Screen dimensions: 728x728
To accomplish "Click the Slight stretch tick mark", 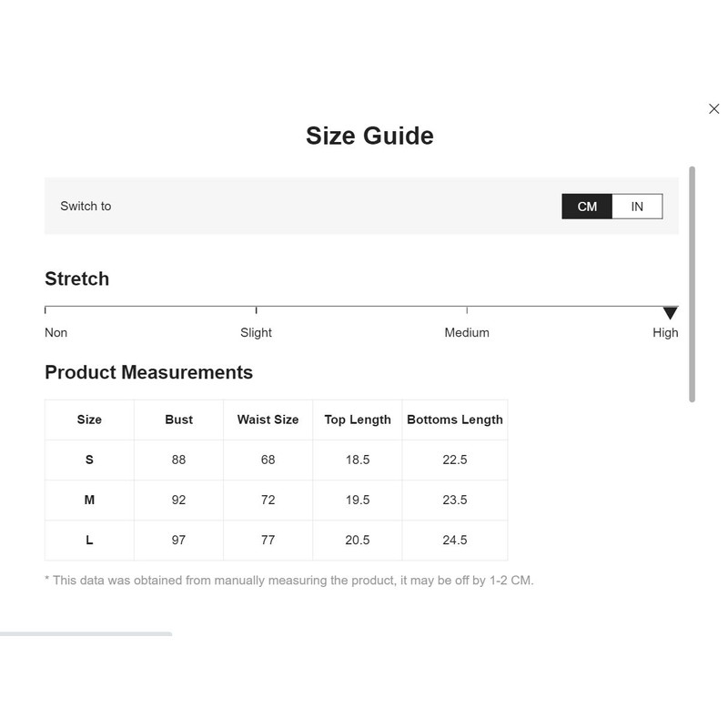I will (257, 309).
